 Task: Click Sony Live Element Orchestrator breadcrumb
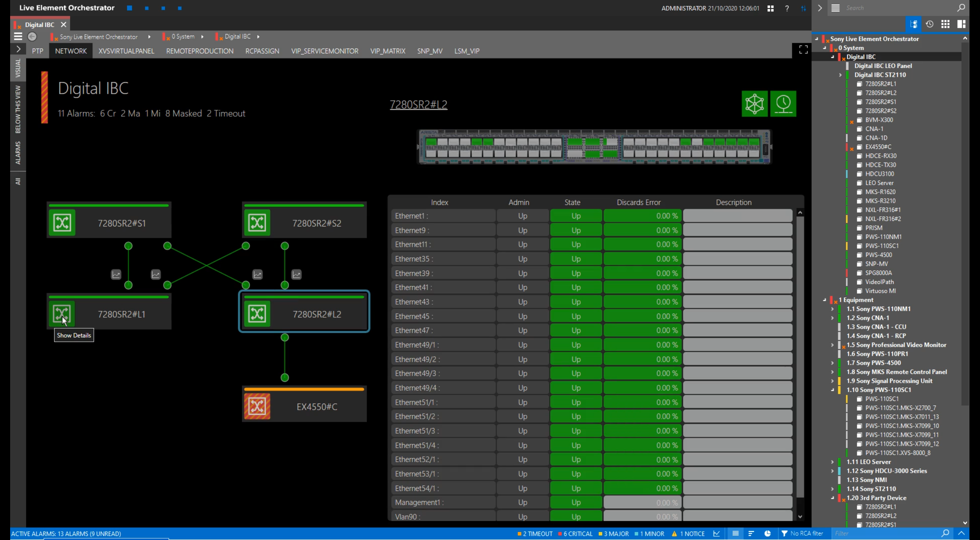pyautogui.click(x=99, y=37)
